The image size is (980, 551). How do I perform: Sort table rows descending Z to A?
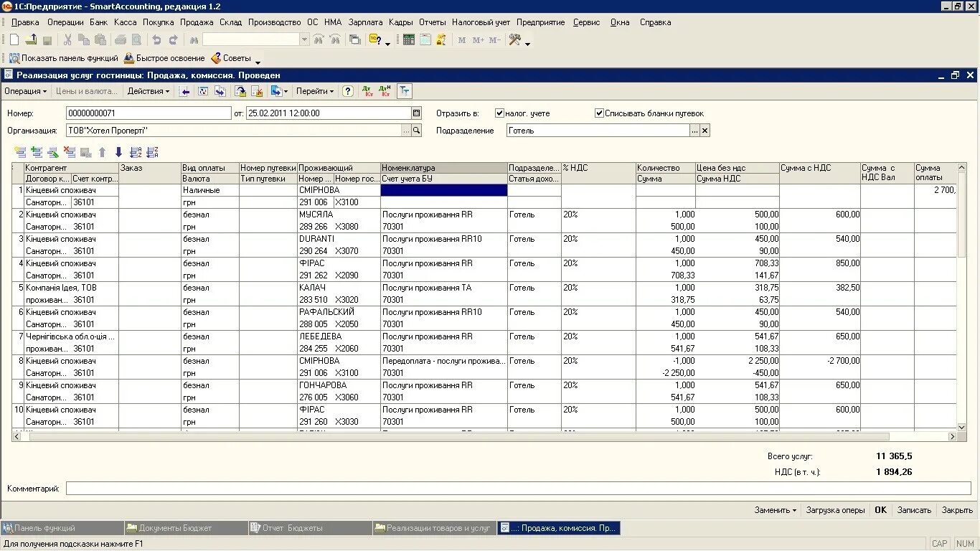coord(152,152)
